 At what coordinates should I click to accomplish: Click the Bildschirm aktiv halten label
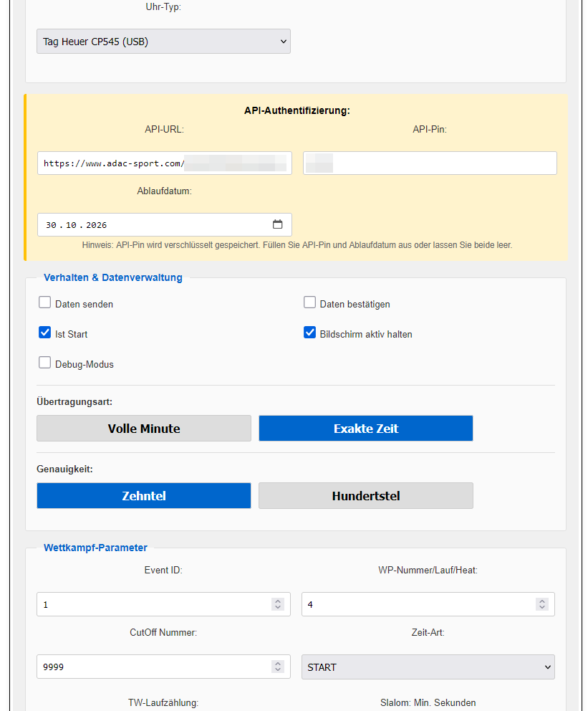point(366,334)
